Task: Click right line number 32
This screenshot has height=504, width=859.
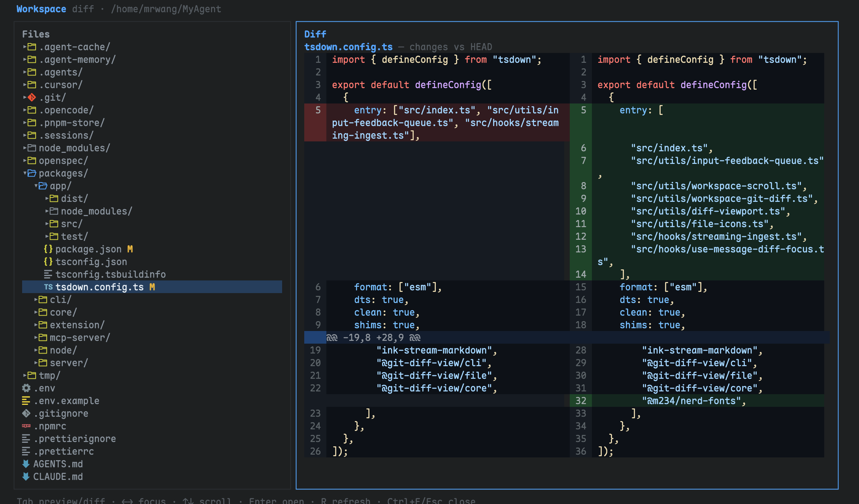Action: coord(581,401)
